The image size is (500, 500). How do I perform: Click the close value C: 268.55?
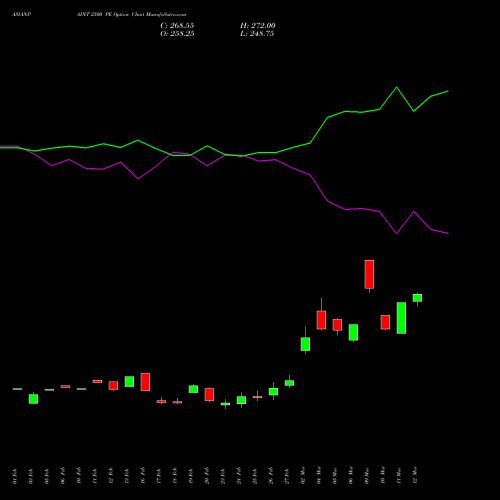point(177,26)
